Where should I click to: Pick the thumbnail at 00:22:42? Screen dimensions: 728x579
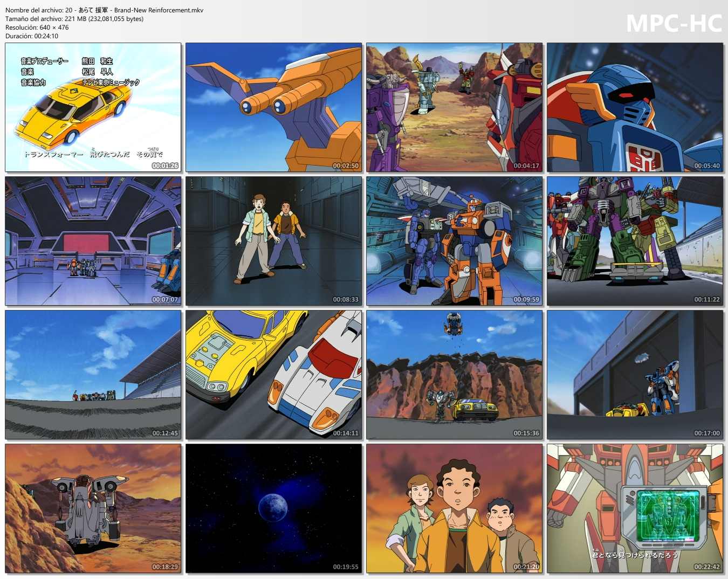click(x=635, y=508)
